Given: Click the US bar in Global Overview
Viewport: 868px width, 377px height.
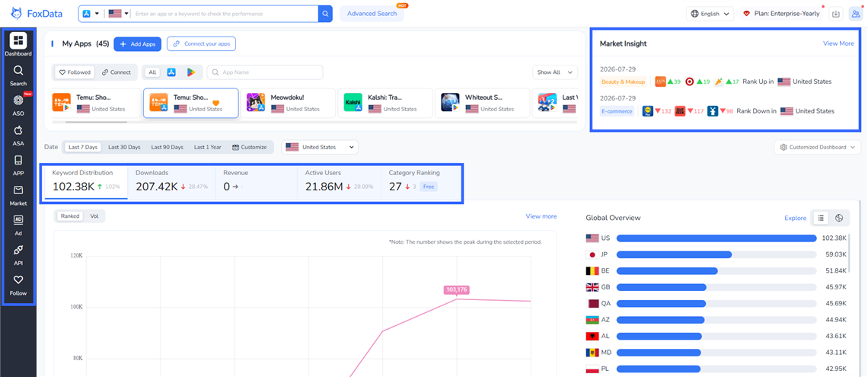Looking at the screenshot, I should (716, 238).
